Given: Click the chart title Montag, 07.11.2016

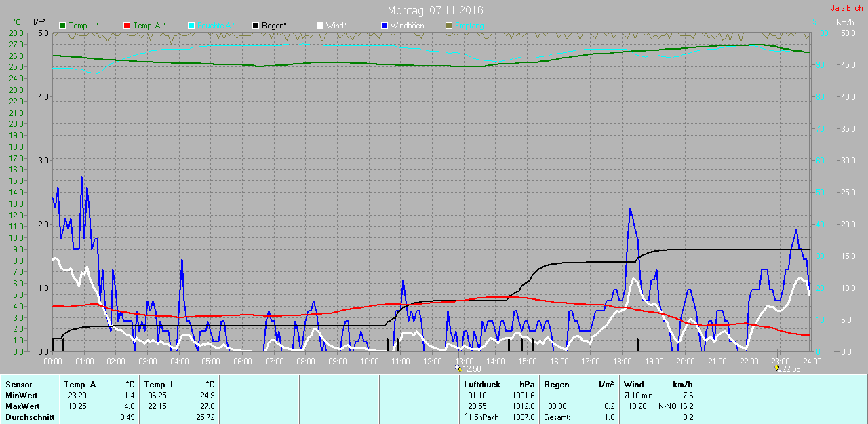Looking at the screenshot, I should click(435, 10).
